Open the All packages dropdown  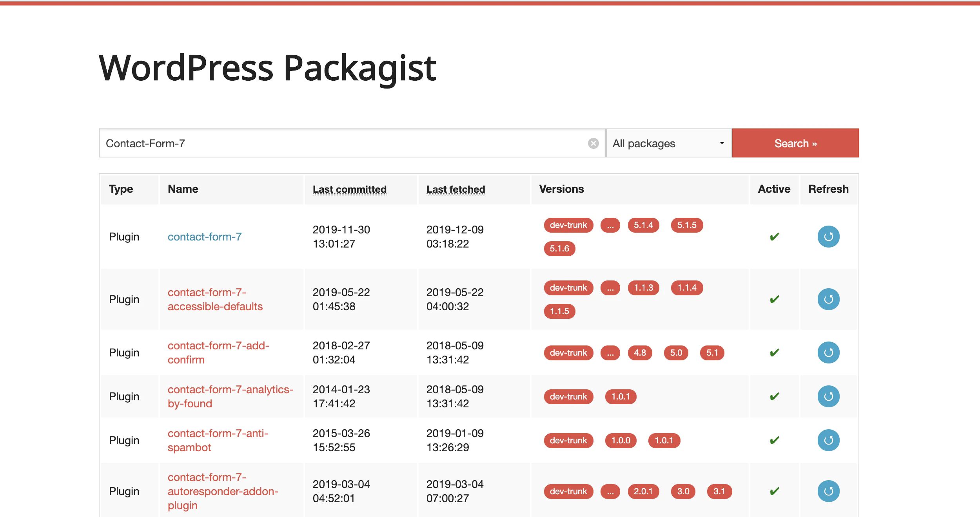point(669,143)
